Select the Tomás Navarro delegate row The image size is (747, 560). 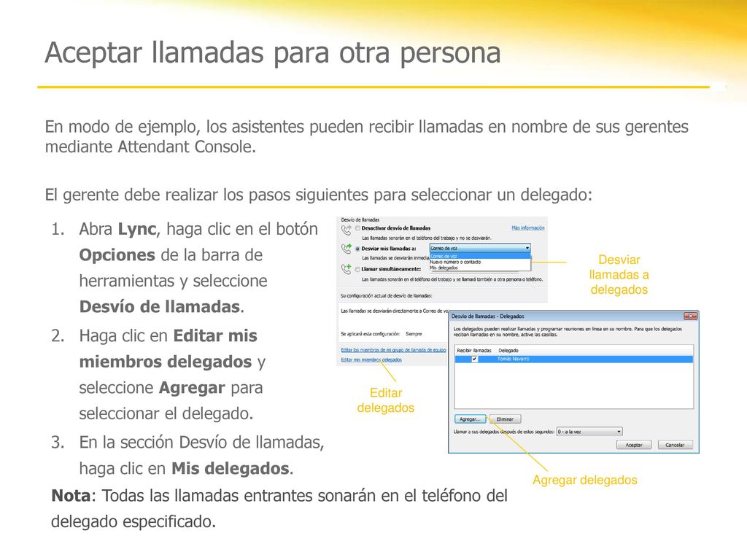click(x=573, y=359)
